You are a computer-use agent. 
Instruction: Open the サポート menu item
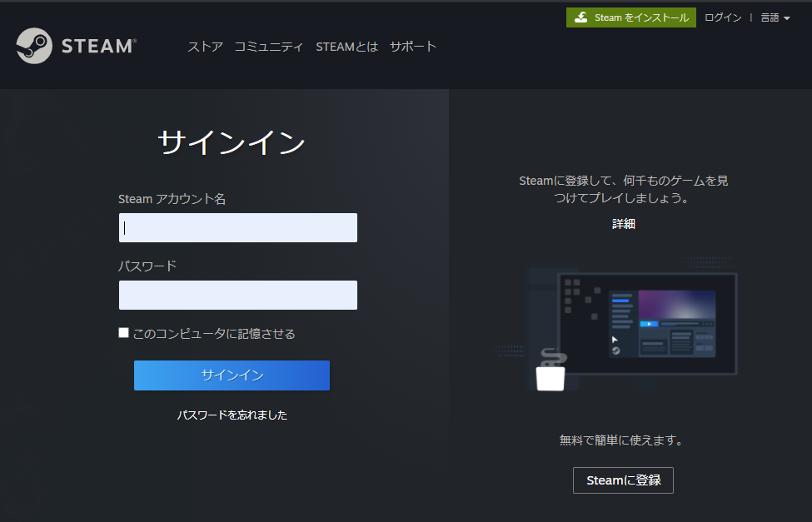point(413,47)
